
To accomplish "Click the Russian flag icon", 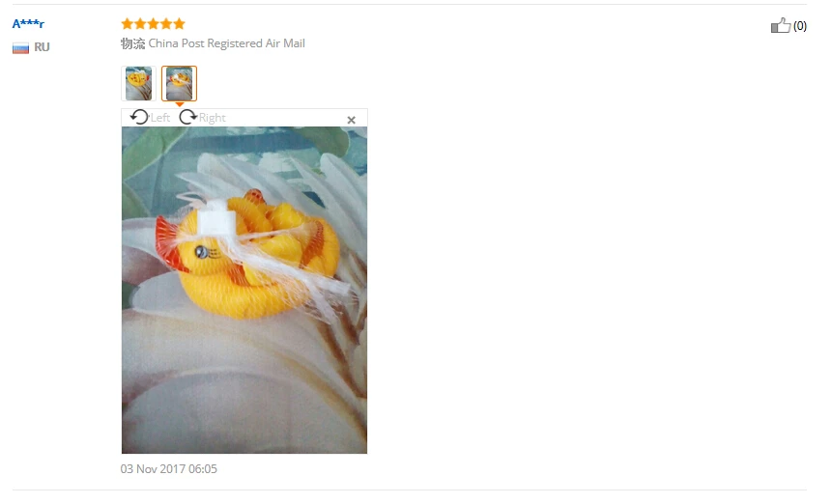I will (20, 47).
